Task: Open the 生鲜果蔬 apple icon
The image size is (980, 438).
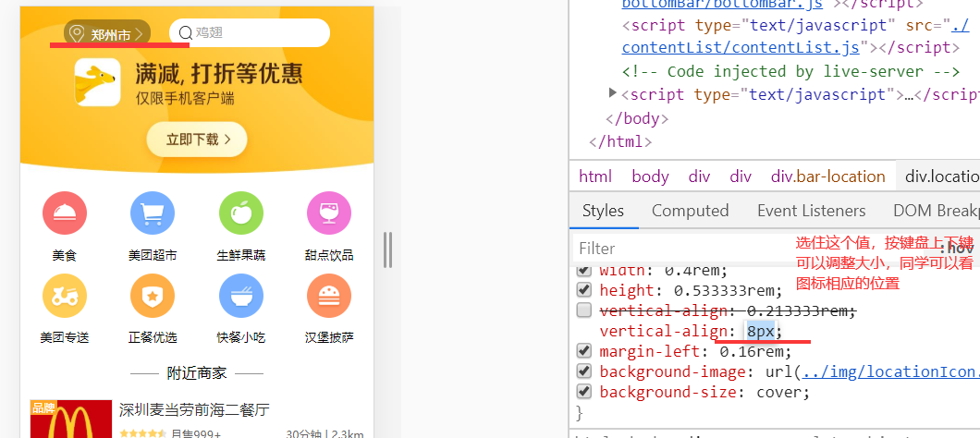Action: coord(241,213)
